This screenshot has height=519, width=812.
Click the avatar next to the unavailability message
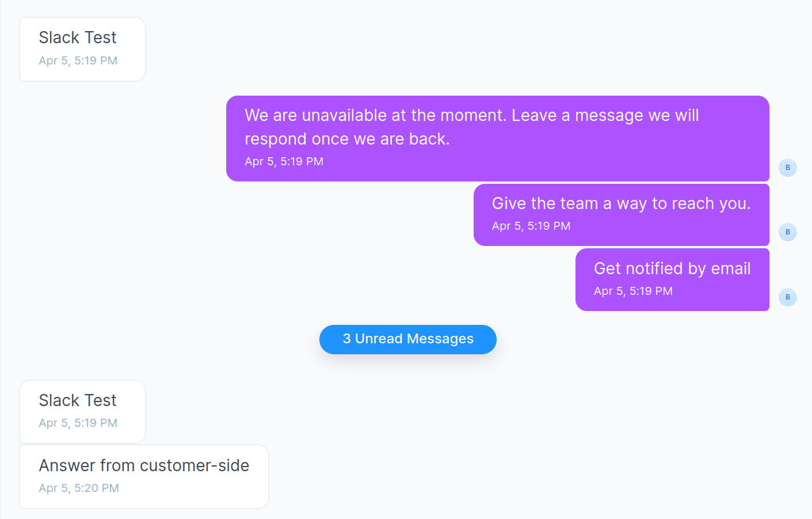click(787, 168)
